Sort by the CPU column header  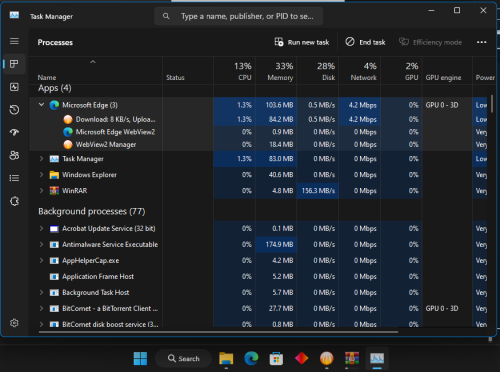(235, 71)
